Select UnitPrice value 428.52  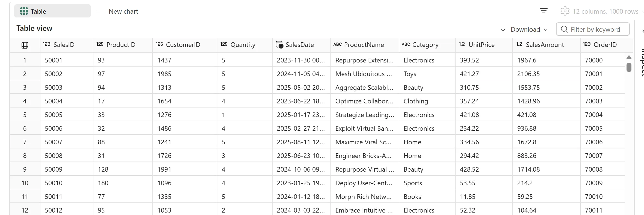(x=484, y=169)
